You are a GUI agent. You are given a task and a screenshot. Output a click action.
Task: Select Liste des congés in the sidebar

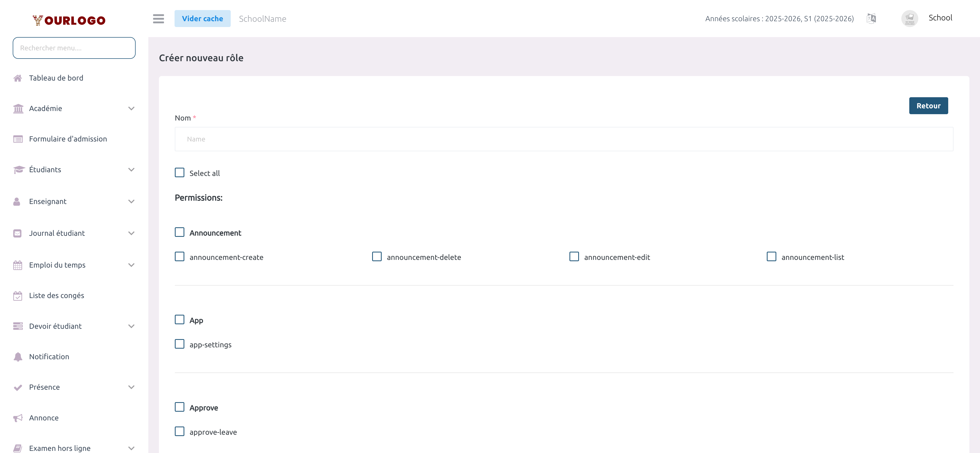click(x=56, y=295)
